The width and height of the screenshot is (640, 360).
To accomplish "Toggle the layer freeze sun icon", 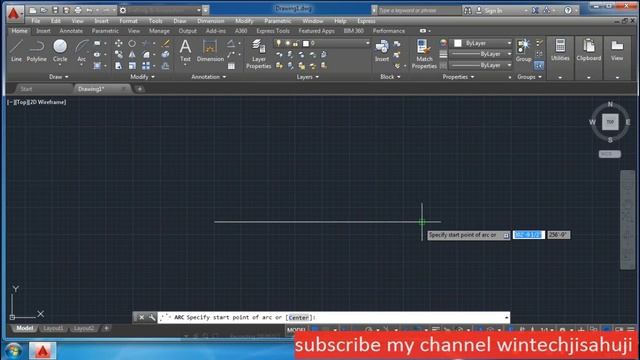I will point(287,43).
